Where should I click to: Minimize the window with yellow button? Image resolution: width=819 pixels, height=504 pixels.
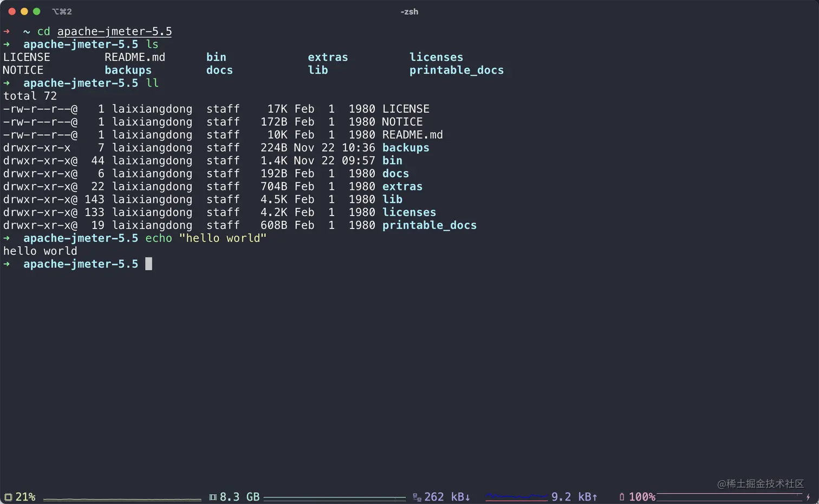click(24, 11)
